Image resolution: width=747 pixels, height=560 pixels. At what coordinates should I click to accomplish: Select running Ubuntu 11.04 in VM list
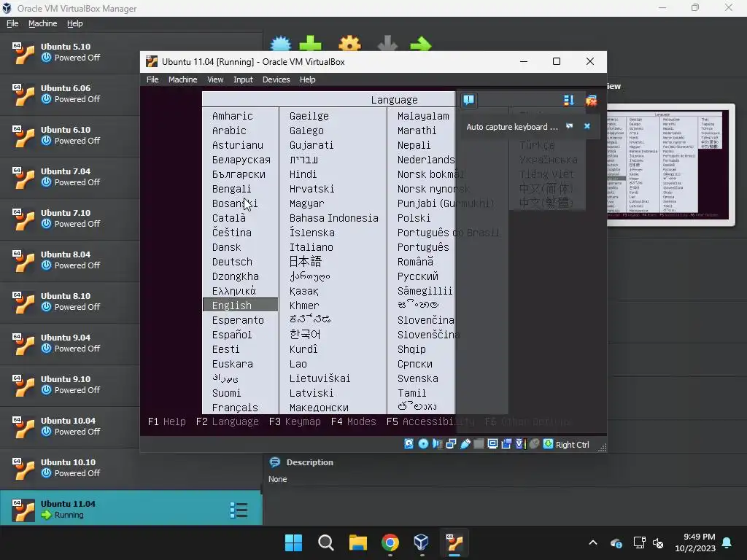coord(131,508)
